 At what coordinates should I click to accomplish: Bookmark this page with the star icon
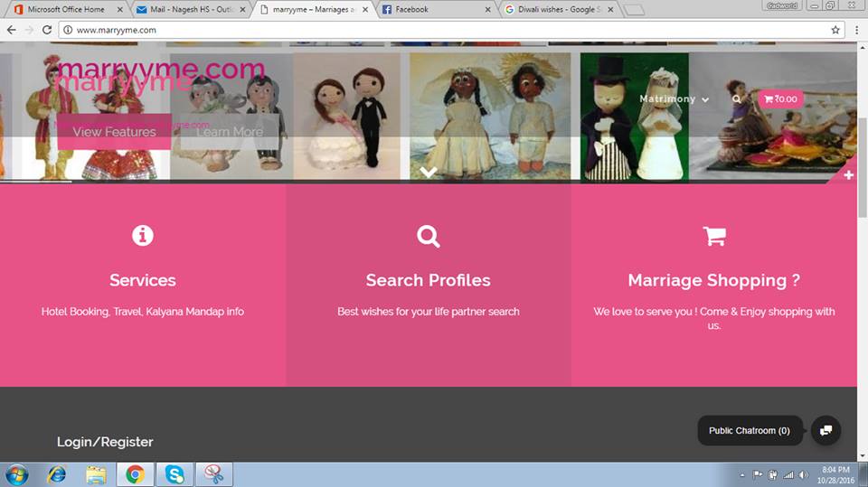click(835, 30)
